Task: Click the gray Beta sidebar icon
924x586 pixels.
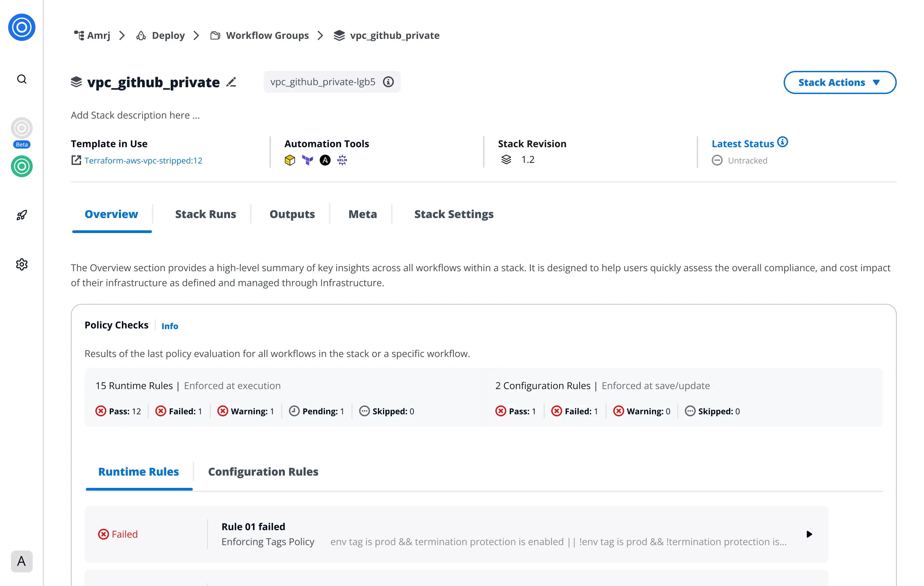Action: (22, 128)
